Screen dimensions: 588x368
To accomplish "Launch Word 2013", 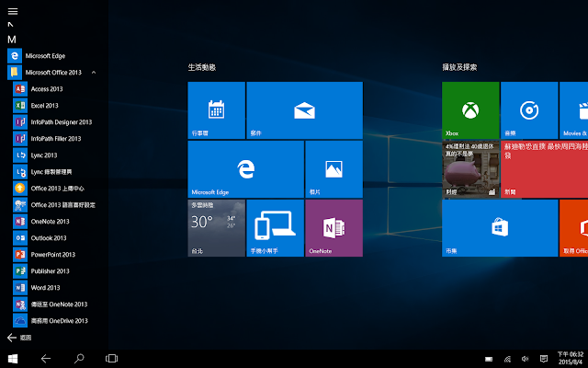I will coord(56,287).
